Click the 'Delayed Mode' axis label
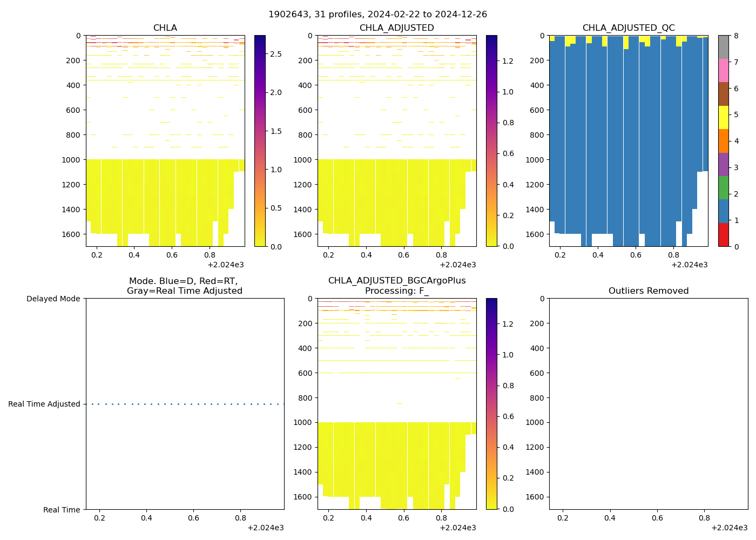This screenshot has width=756, height=540. [53, 299]
